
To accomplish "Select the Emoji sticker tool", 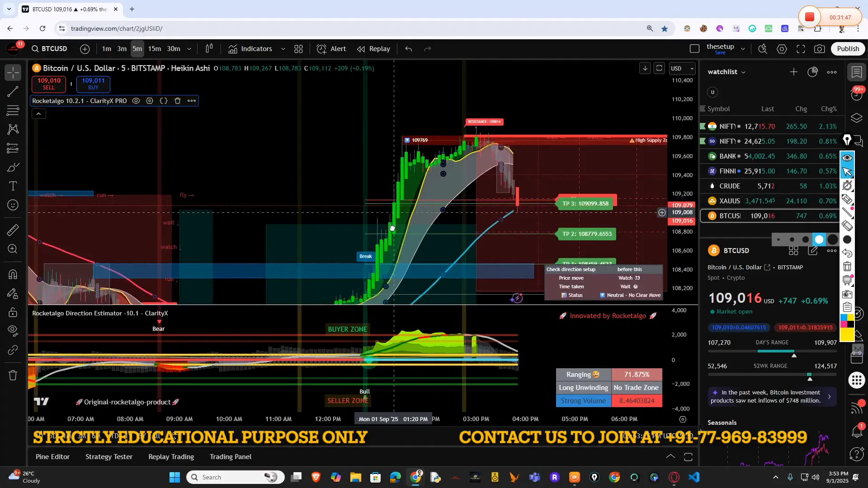I will (13, 205).
